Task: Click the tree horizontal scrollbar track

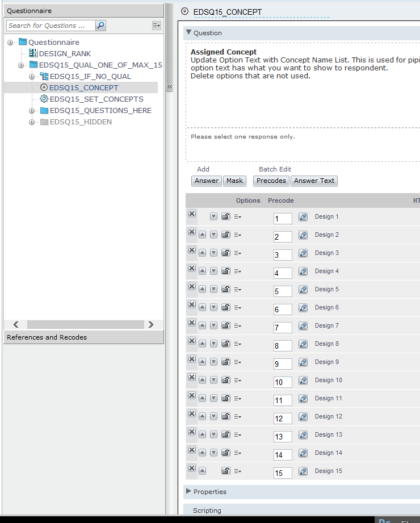Action: [85, 325]
